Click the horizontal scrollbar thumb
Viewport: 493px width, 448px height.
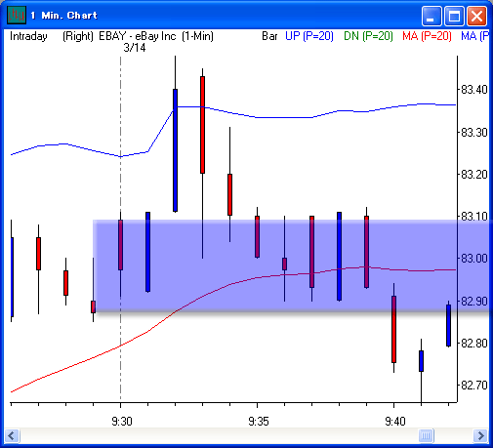426,435
